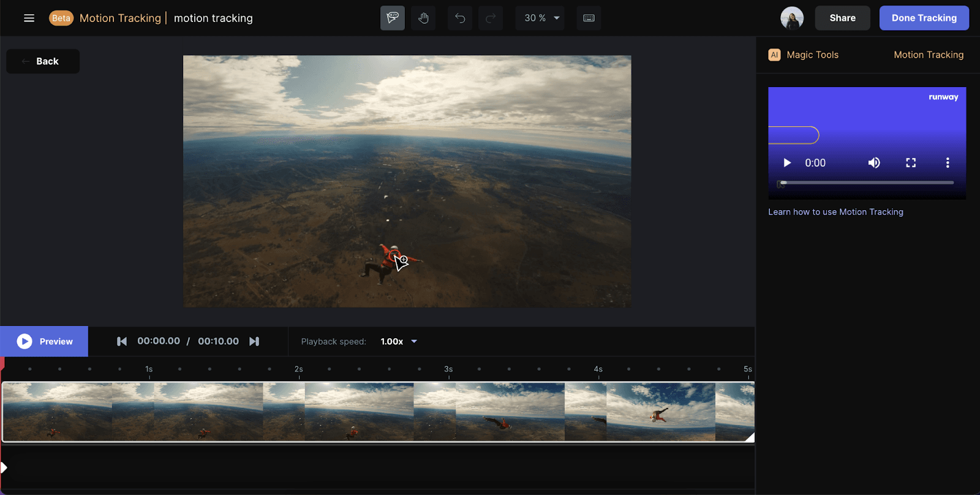Image resolution: width=980 pixels, height=495 pixels.
Task: Open the hamburger main menu
Action: coord(29,18)
